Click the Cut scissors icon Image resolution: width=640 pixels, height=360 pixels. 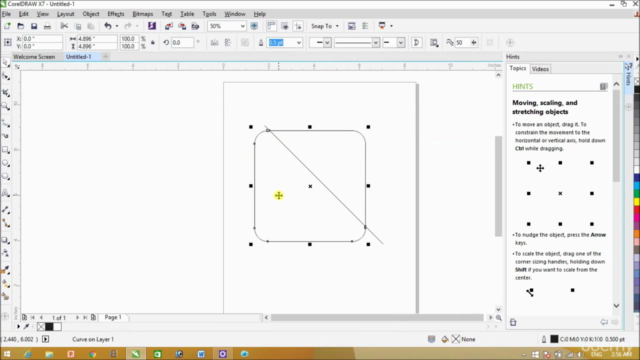tap(64, 26)
